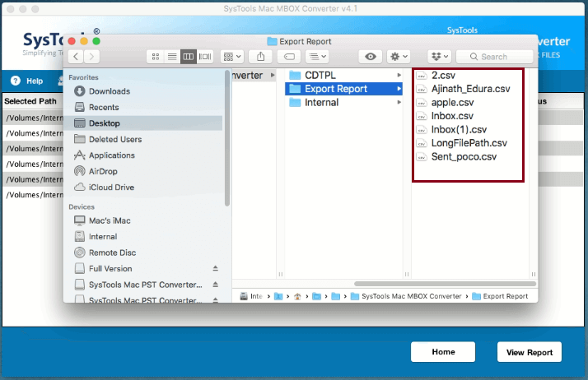Select Internal disk under Devices
This screenshot has height=380, width=588.
(96, 237)
